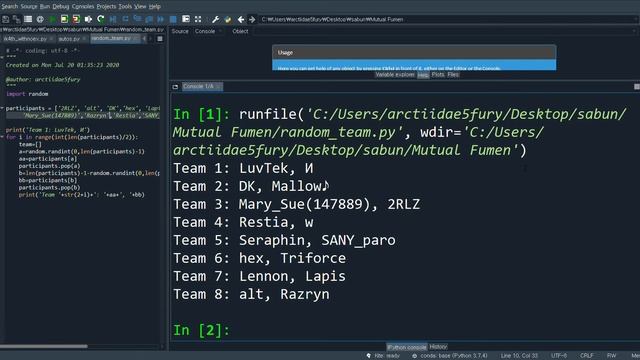Open the Run menu
The image size is (640, 360).
coord(44,7)
